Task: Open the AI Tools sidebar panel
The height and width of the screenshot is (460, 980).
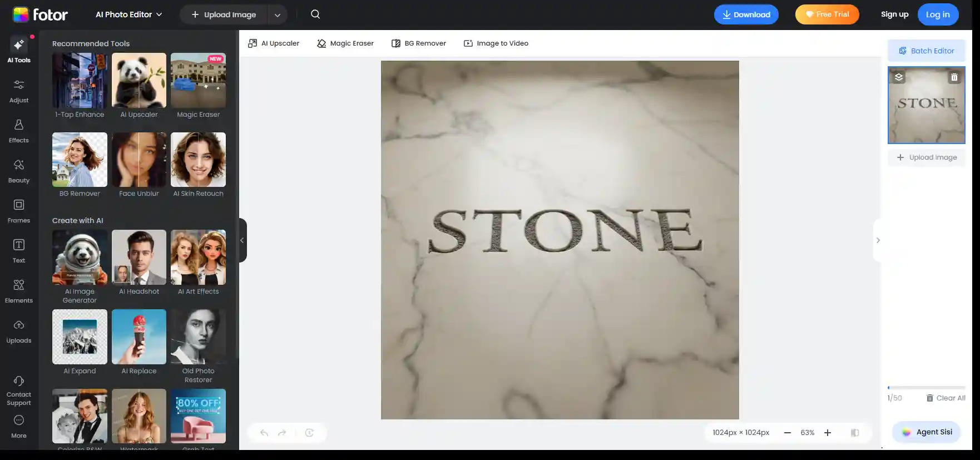Action: [19, 51]
